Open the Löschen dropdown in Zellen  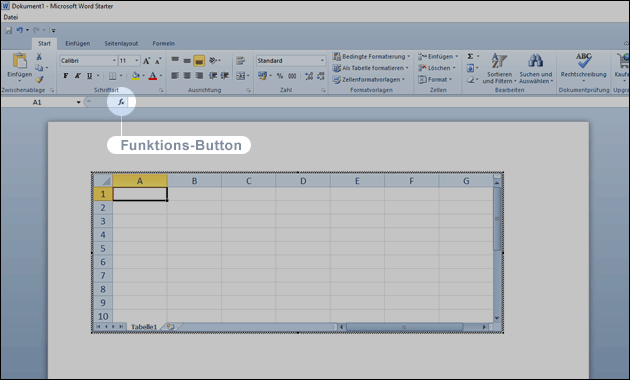(437, 68)
